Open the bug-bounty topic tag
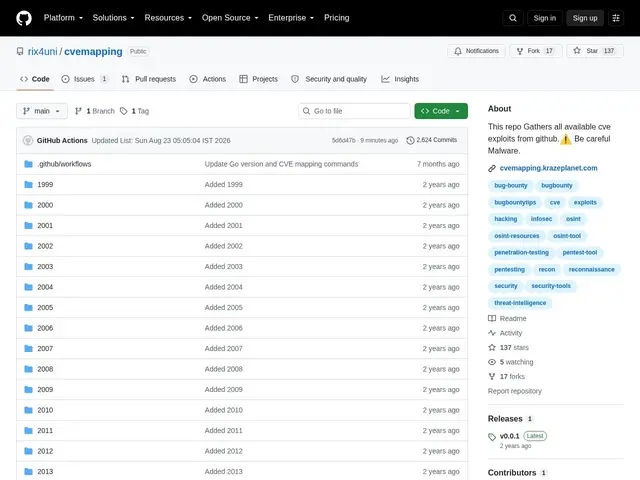This screenshot has width=640, height=480. (x=511, y=185)
